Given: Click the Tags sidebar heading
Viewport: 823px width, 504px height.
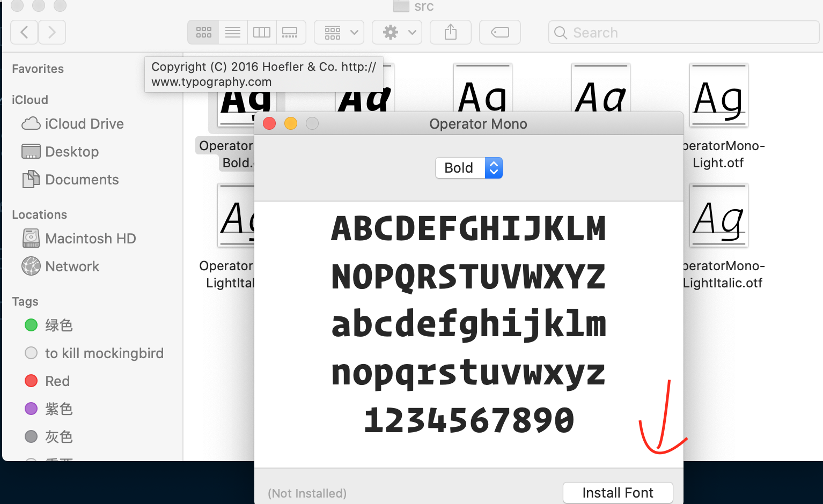Looking at the screenshot, I should click(x=25, y=301).
